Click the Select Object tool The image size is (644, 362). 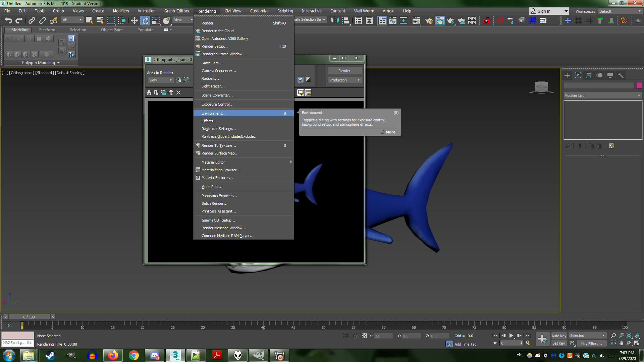tap(89, 20)
